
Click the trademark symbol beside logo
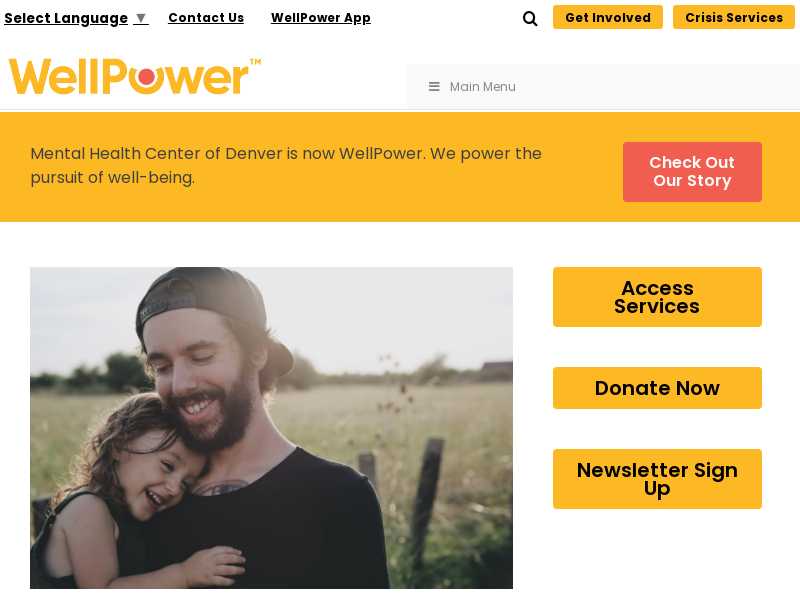pyautogui.click(x=255, y=62)
